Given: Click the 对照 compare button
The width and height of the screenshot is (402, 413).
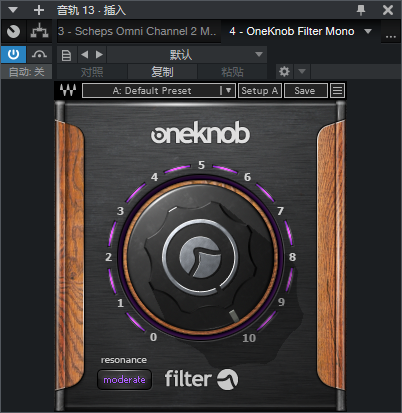Looking at the screenshot, I should (92, 72).
